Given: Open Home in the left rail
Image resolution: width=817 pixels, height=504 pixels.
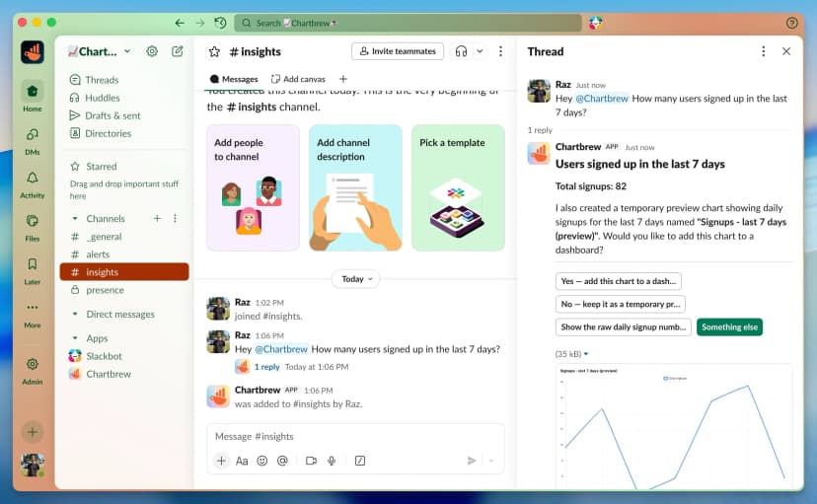Looking at the screenshot, I should 33,97.
